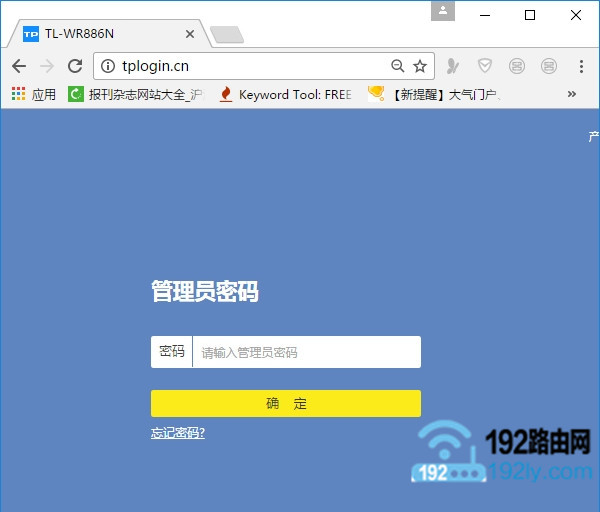Expand the hidden bookmarks overflow chevron
Image resolution: width=600 pixels, height=512 pixels.
click(x=572, y=95)
